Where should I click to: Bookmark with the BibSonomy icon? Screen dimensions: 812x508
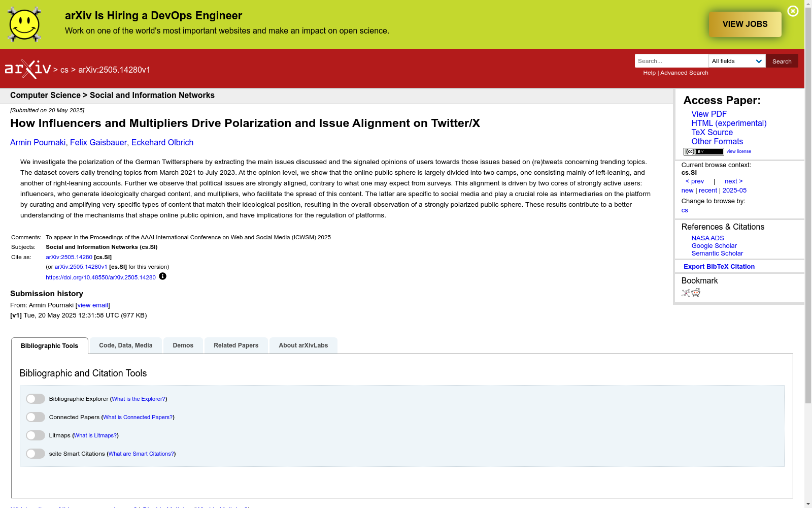(x=686, y=293)
